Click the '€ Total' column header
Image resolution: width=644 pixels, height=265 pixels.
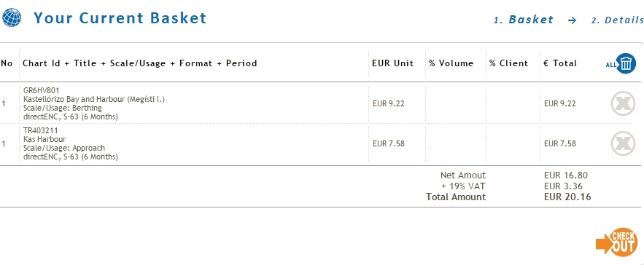click(x=560, y=63)
